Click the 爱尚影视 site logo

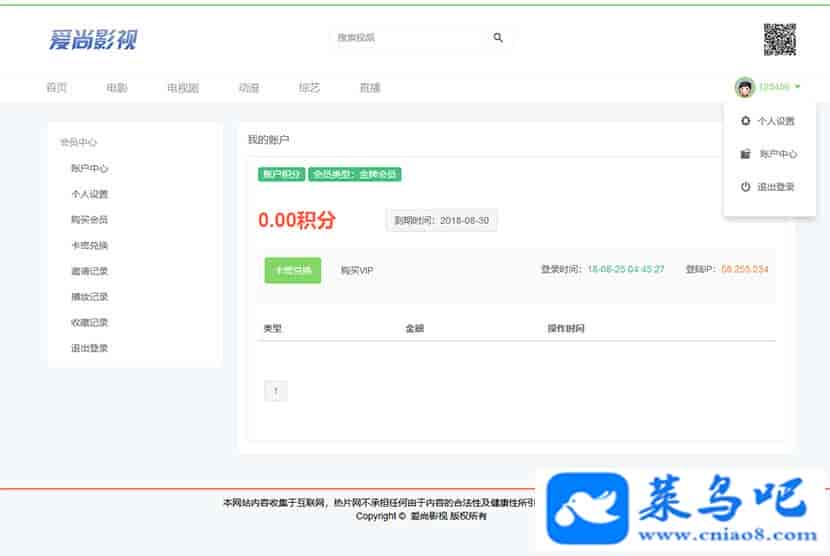[93, 40]
